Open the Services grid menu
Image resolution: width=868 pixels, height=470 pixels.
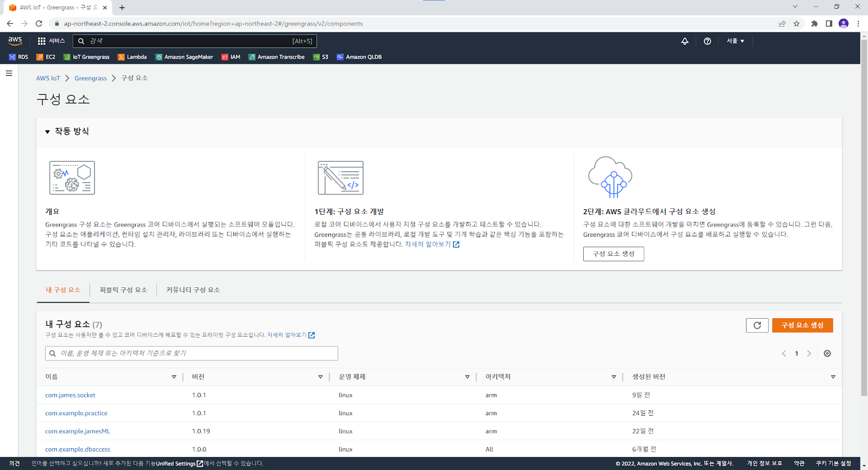tap(51, 41)
